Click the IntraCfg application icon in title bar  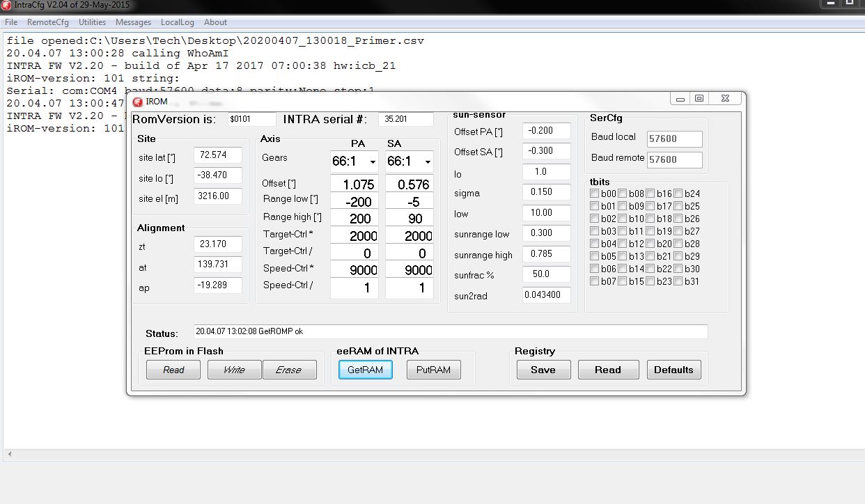coord(6,5)
